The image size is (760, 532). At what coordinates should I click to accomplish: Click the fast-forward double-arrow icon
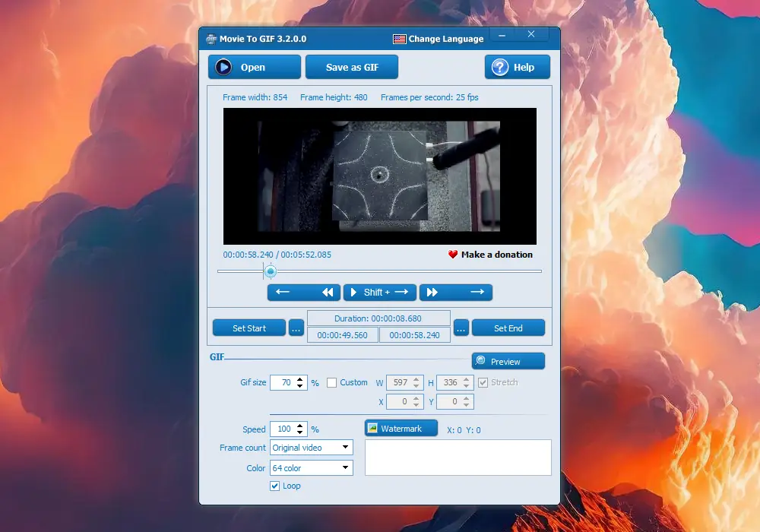pos(432,292)
